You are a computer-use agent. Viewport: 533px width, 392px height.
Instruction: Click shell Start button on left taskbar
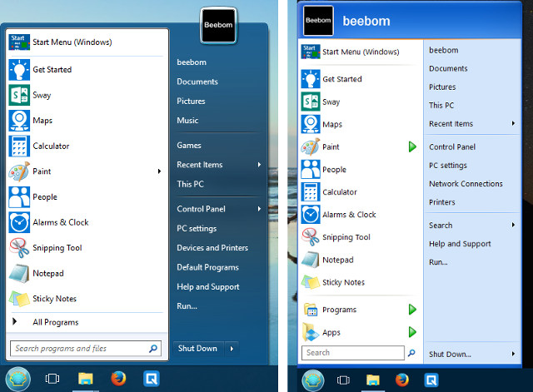pos(17,379)
